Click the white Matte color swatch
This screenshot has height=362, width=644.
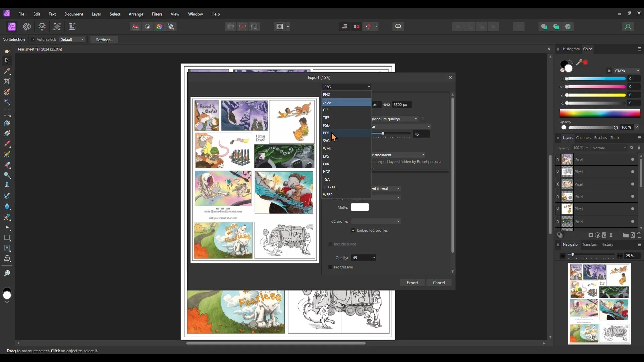click(360, 207)
